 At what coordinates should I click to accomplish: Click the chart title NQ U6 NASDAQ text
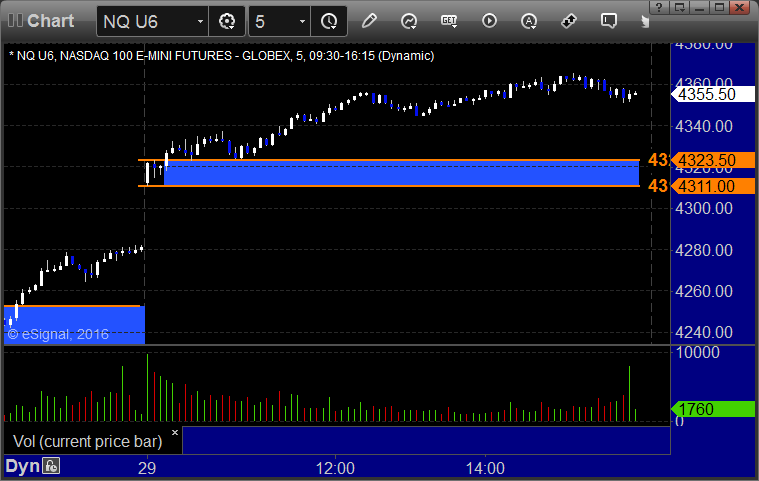(x=222, y=56)
